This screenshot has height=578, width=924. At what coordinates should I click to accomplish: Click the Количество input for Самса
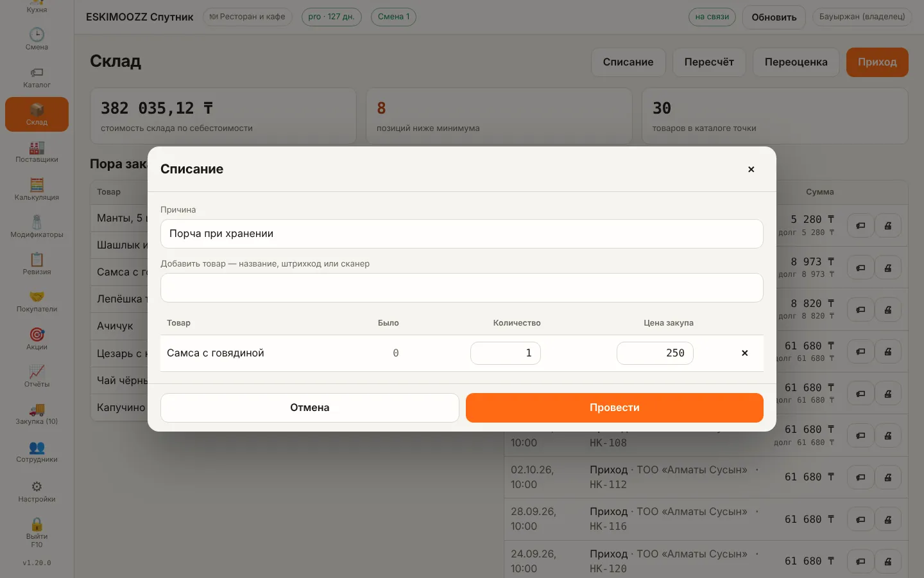click(x=506, y=353)
